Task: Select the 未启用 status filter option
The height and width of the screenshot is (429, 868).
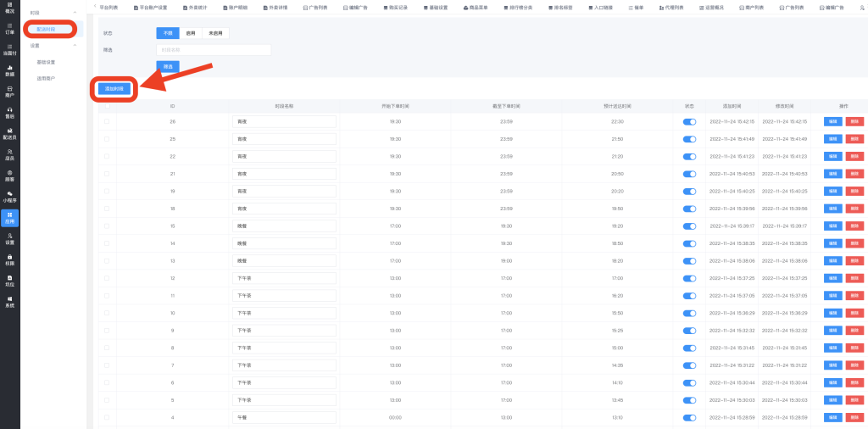Action: pos(215,33)
